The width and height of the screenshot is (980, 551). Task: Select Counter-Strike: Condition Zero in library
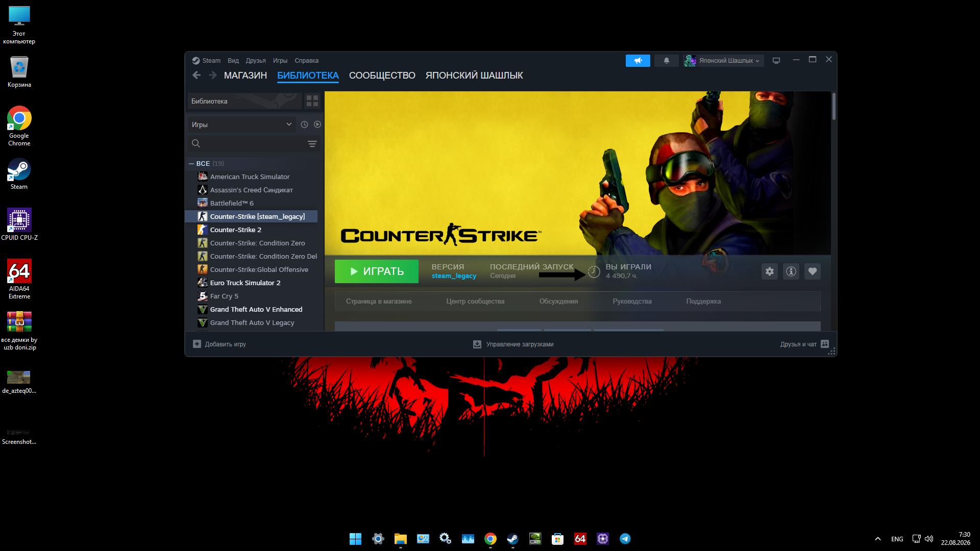pyautogui.click(x=251, y=243)
